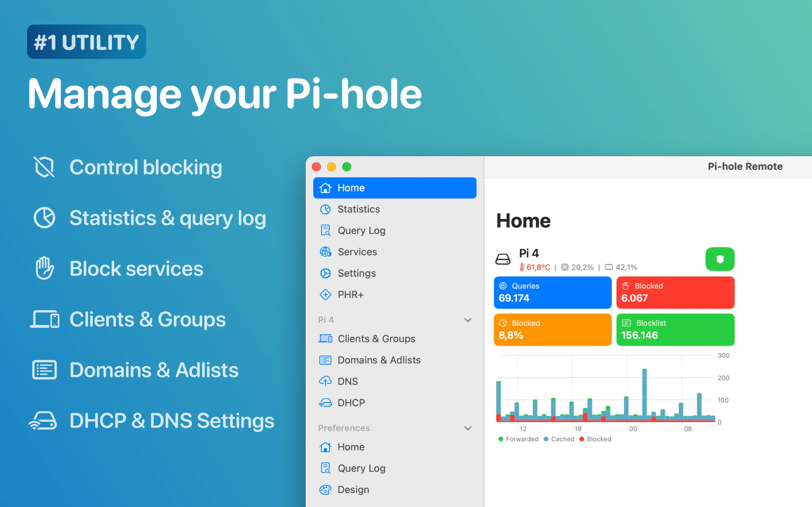The image size is (812, 507).
Task: Open the Domains & Adlists sidebar item
Action: click(378, 360)
